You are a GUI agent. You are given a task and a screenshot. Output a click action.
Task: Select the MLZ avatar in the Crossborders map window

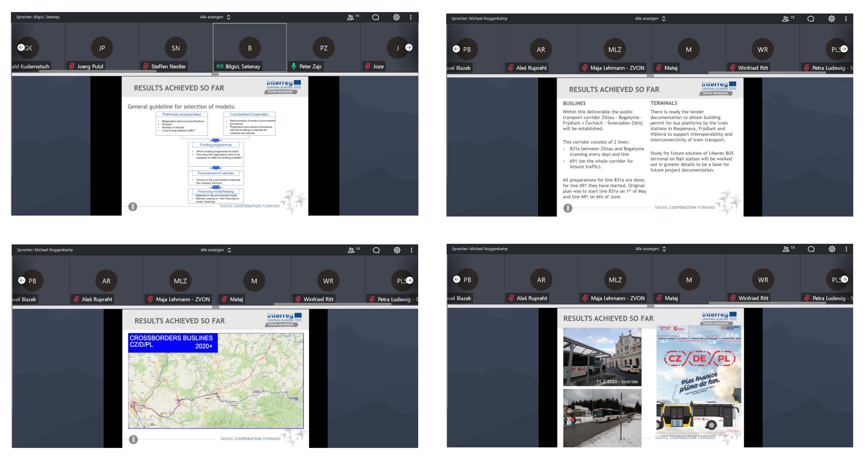(x=180, y=281)
